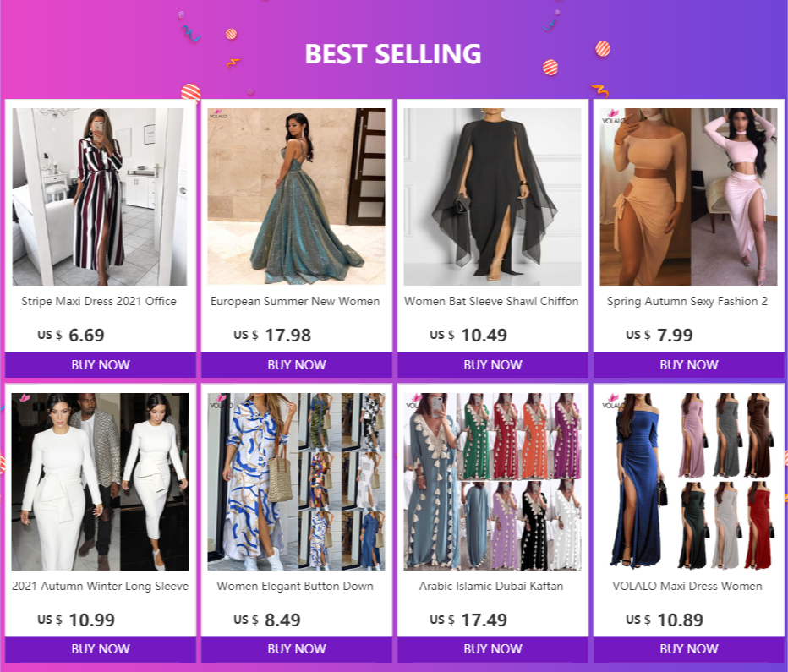Click BUY NOW under the 17.98 gown
This screenshot has width=788, height=672.
pos(297,364)
